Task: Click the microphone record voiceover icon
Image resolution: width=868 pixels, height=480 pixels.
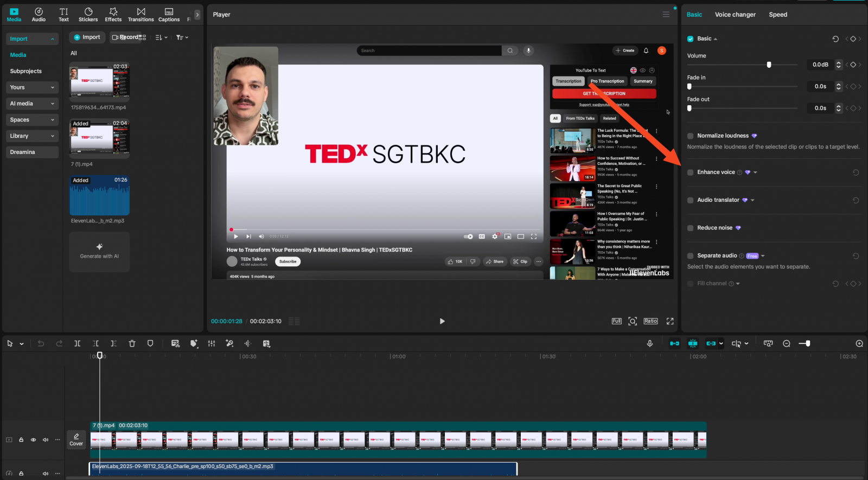Action: (649, 343)
